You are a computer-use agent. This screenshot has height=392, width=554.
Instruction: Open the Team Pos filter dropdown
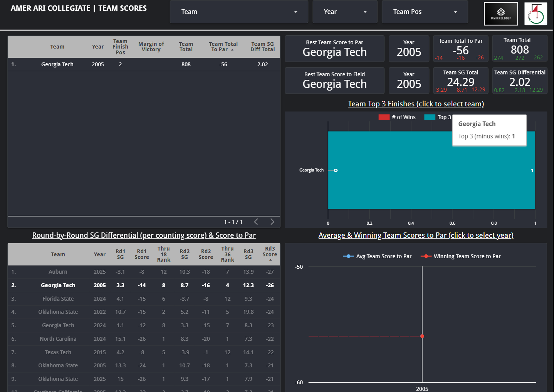(425, 12)
